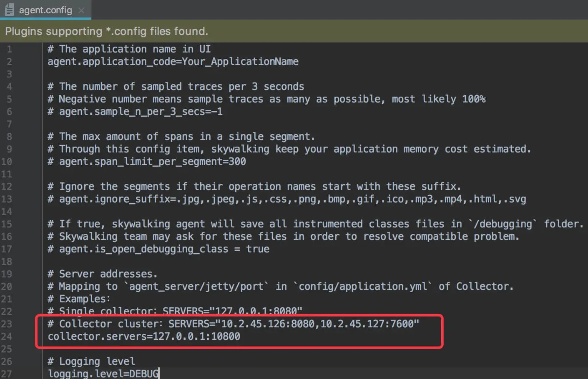Click line number 2 in the gutter
Screen dimensions: 588x379
tap(9, 62)
